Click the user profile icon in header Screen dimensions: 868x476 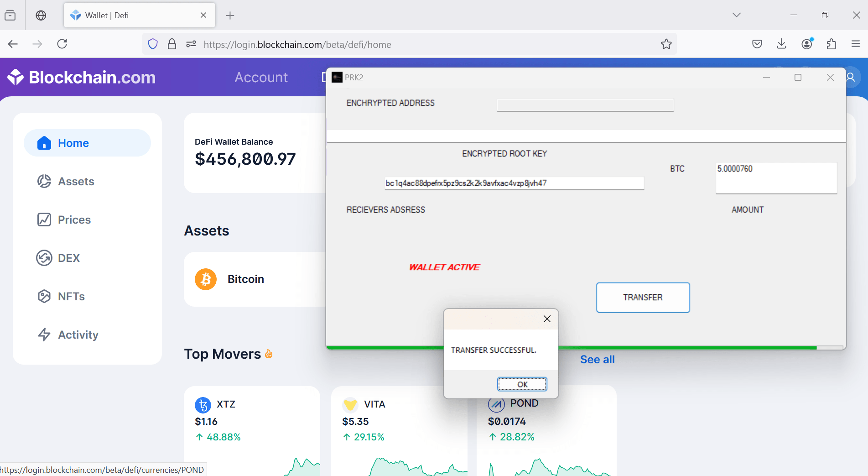[x=851, y=77]
